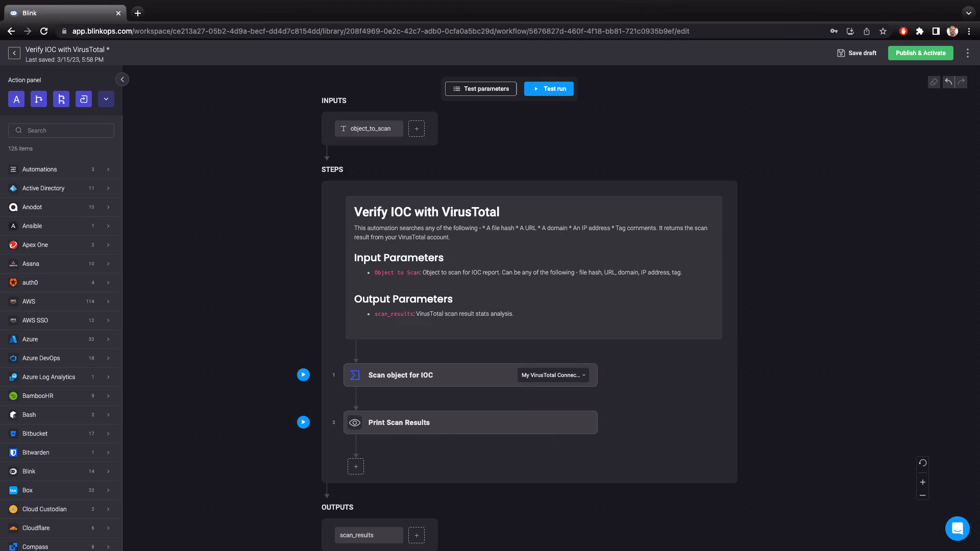Go back from workflow editor
This screenshot has height=551, width=980.
(14, 53)
